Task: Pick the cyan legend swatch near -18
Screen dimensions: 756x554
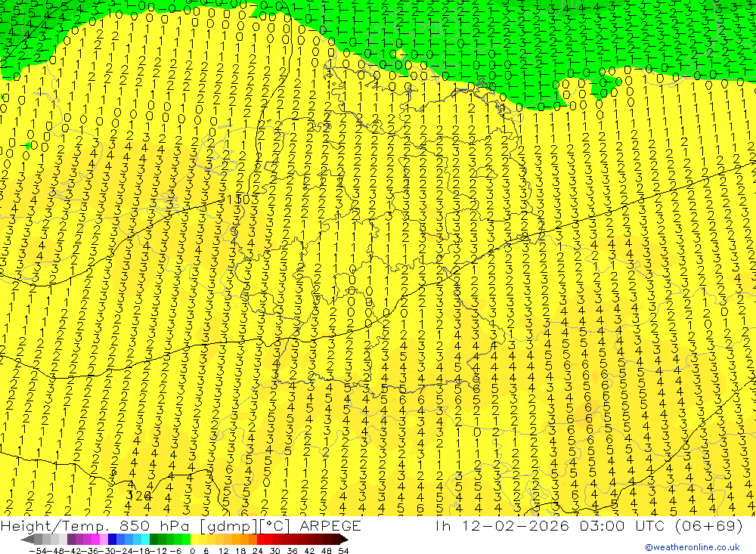Action: pos(145,539)
